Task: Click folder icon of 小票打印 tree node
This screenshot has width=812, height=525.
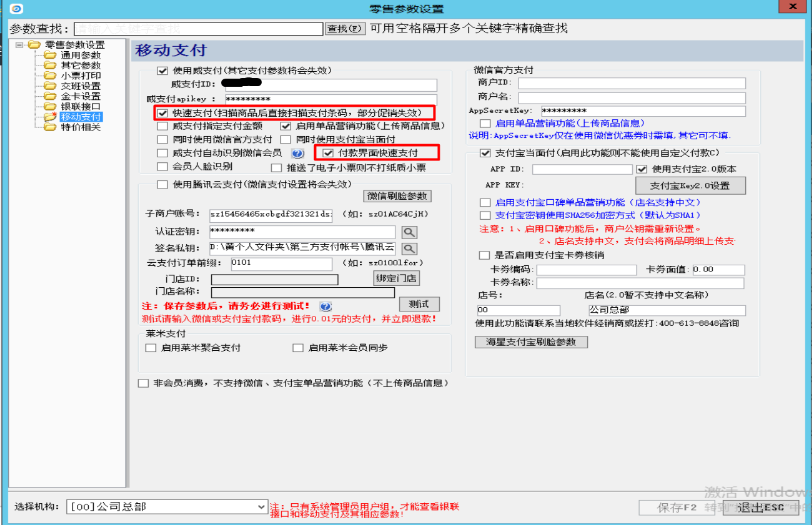Action: pyautogui.click(x=50, y=76)
